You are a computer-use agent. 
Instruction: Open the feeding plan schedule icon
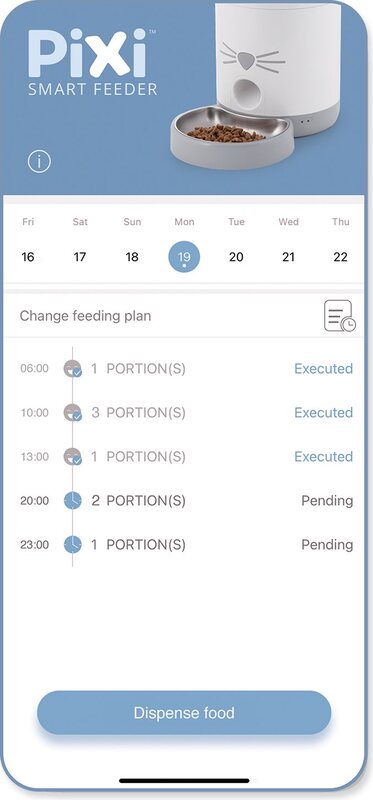340,316
